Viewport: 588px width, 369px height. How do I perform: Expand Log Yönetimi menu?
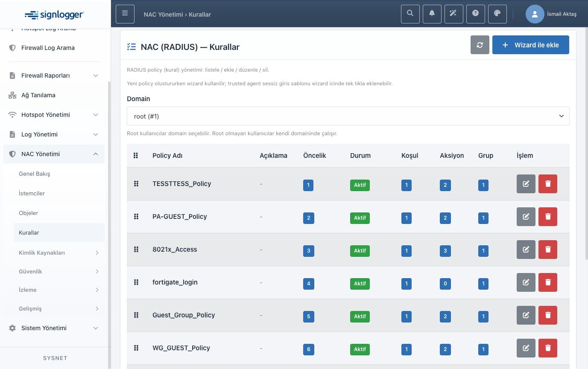click(x=54, y=134)
